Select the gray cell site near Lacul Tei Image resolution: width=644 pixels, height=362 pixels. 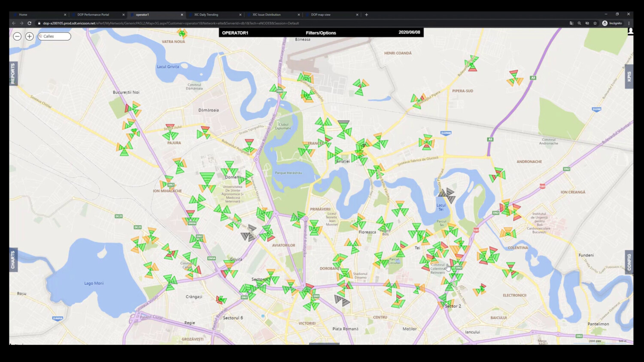point(448,195)
